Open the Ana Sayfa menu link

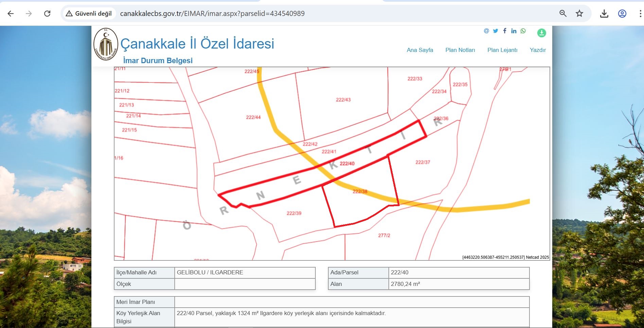coord(420,50)
